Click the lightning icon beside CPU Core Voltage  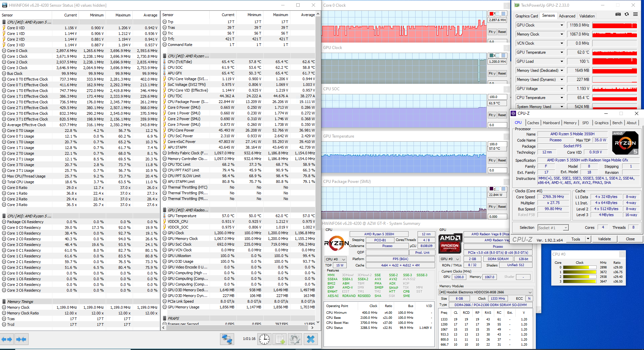(165, 79)
